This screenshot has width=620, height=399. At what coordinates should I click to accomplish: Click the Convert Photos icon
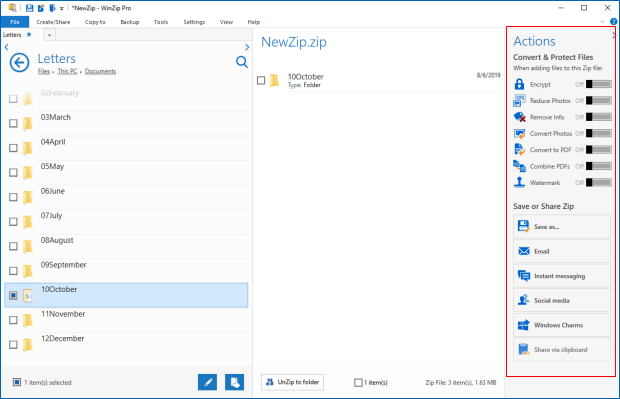tap(519, 133)
